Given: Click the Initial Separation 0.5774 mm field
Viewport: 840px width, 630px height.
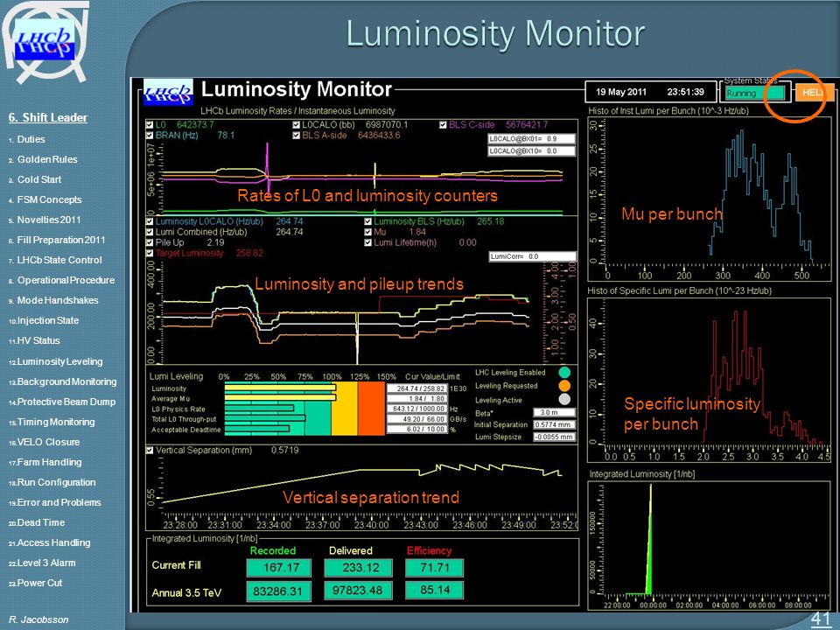Looking at the screenshot, I should 555,424.
